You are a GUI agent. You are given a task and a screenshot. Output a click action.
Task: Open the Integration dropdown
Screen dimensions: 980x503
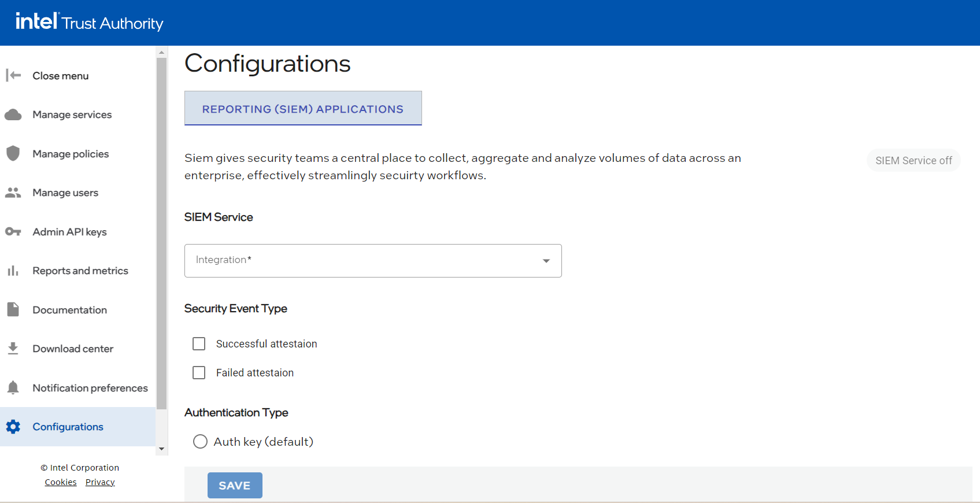pos(373,261)
